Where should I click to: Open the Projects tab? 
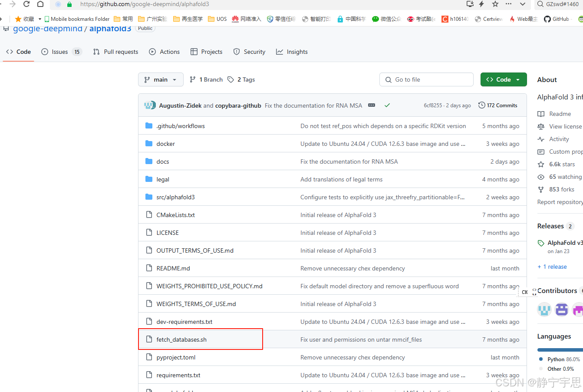[x=206, y=52]
